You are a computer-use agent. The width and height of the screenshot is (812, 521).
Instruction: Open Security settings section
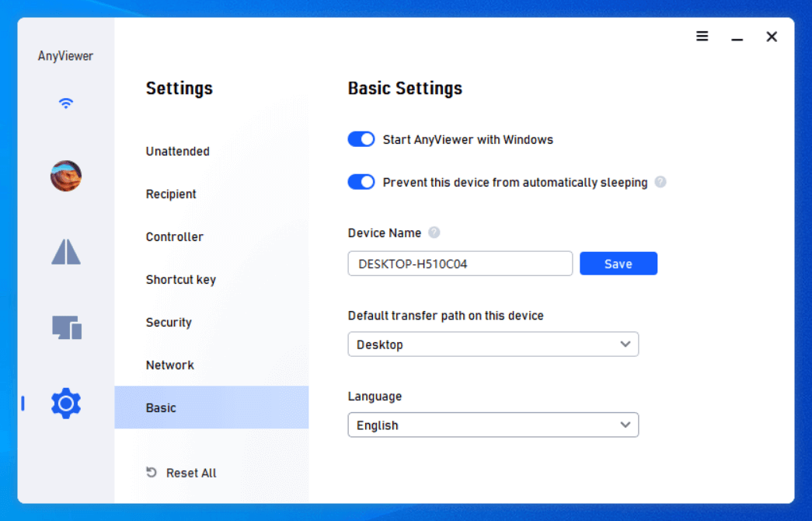(x=169, y=323)
